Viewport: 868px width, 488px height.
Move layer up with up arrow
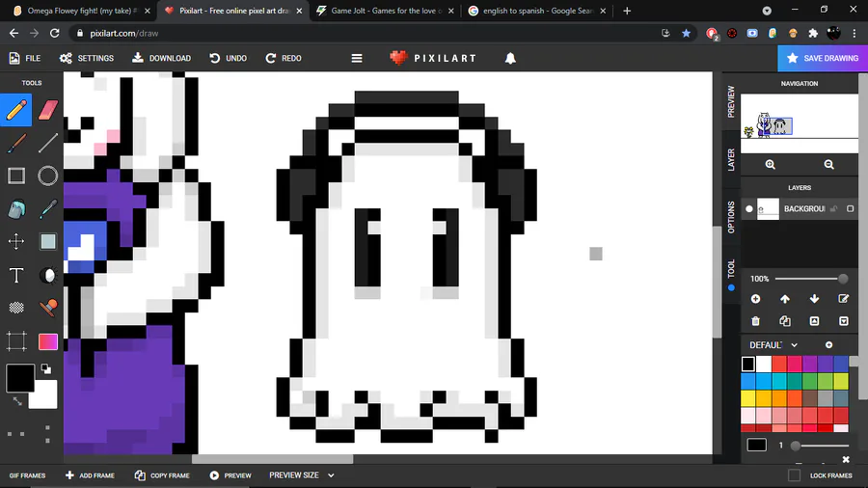pos(785,299)
